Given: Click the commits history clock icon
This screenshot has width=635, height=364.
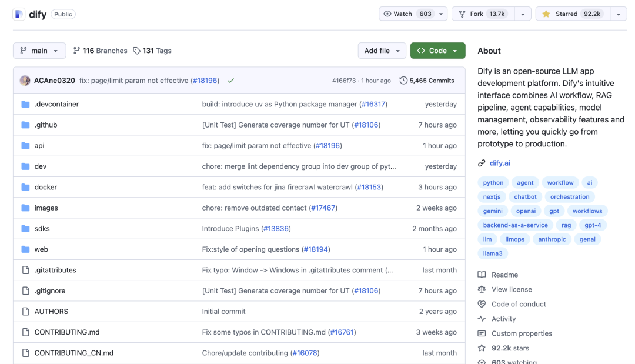Looking at the screenshot, I should click(403, 81).
